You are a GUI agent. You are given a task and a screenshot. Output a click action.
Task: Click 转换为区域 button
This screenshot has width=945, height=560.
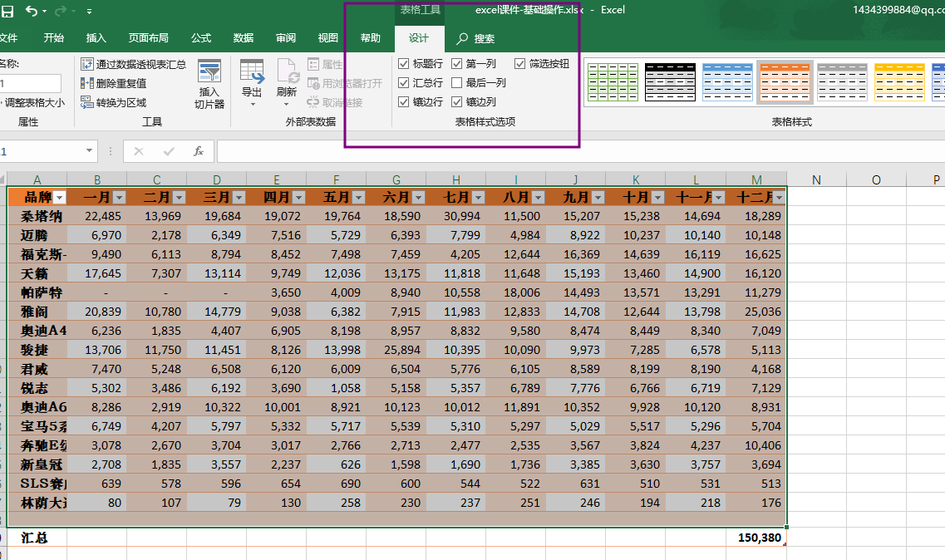click(x=114, y=102)
